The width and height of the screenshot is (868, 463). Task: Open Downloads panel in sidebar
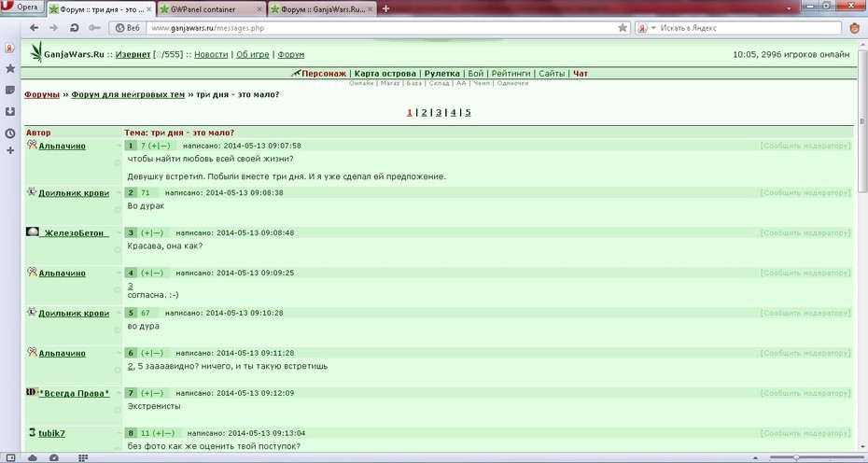(x=10, y=111)
